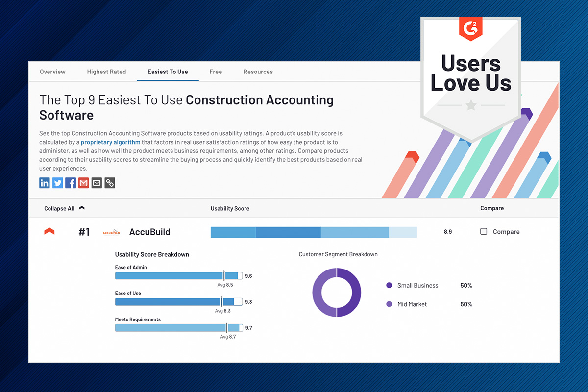588x392 pixels.
Task: Click the 8.9 usability score value
Action: pyautogui.click(x=448, y=232)
